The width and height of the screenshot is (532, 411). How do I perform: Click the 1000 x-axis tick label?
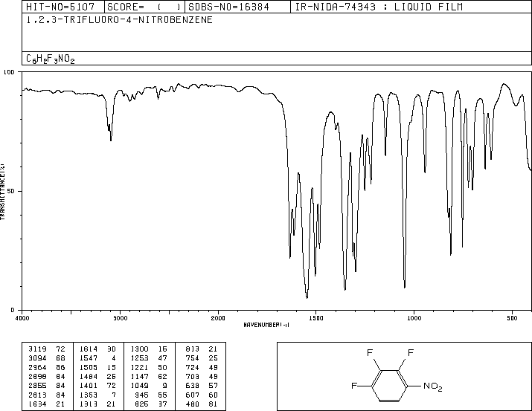[x=414, y=318]
